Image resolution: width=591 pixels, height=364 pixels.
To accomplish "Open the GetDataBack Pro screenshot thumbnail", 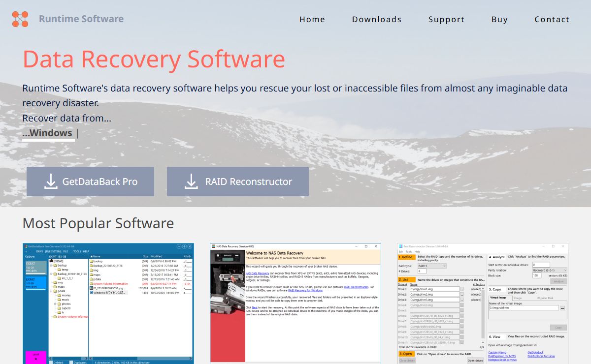I will click(x=108, y=303).
